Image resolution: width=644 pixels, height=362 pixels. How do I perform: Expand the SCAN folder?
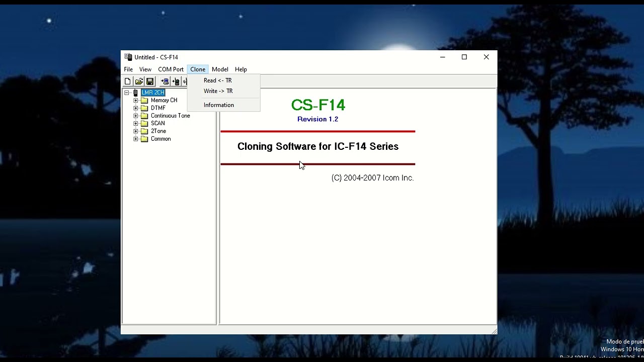tap(136, 124)
